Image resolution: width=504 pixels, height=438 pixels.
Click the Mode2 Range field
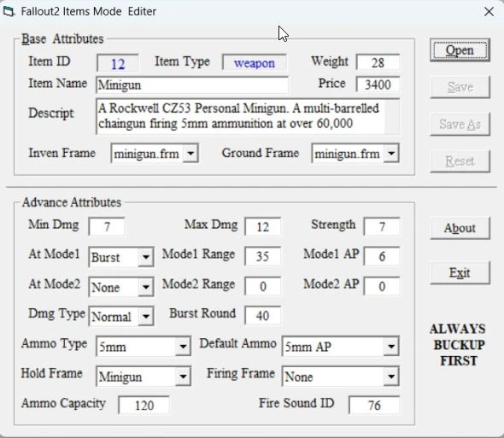[262, 286]
